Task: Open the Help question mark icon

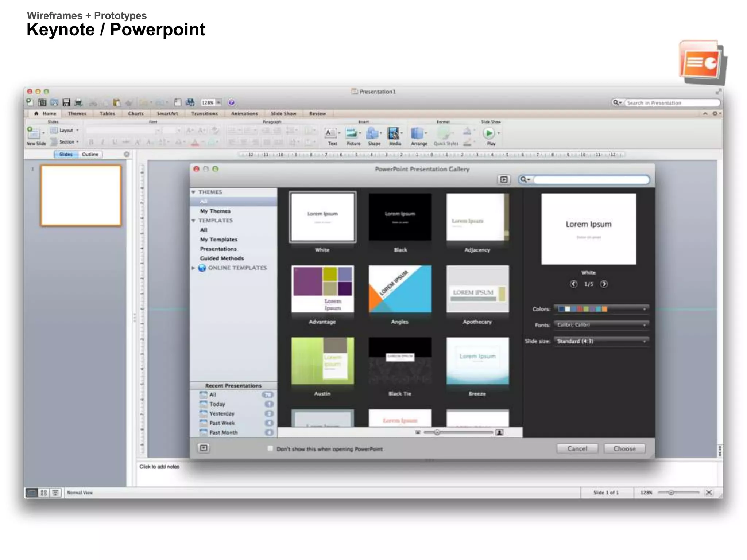Action: click(x=231, y=102)
